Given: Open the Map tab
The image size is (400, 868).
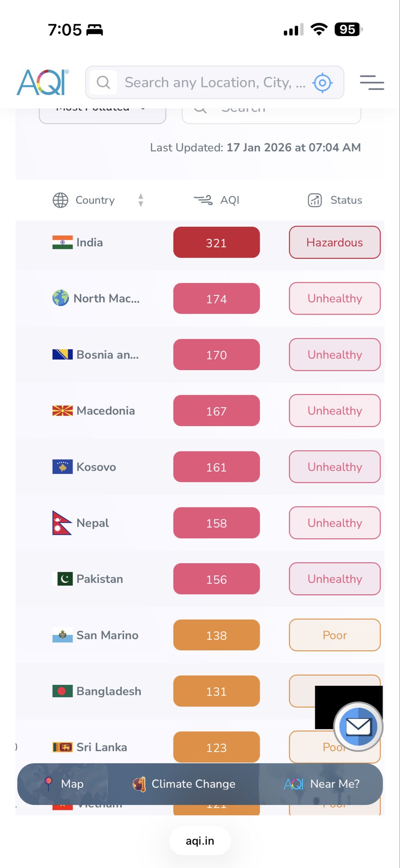Looking at the screenshot, I should (x=64, y=784).
